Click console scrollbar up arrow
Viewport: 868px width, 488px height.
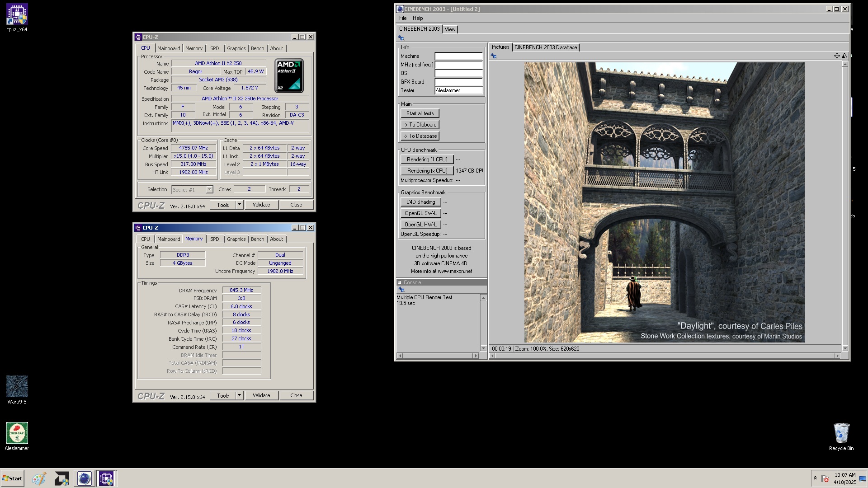[483, 297]
